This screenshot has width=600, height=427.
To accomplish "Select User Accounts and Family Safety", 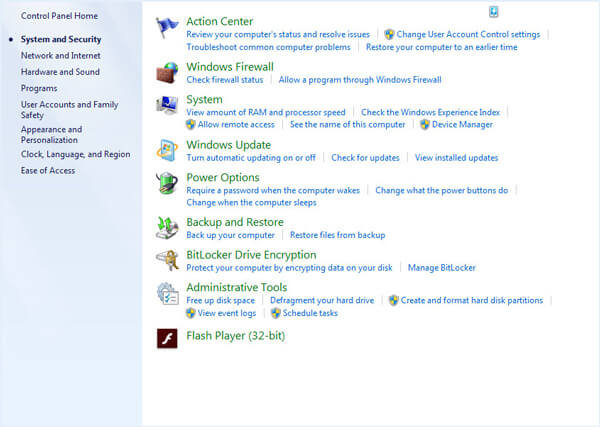I will [x=69, y=110].
